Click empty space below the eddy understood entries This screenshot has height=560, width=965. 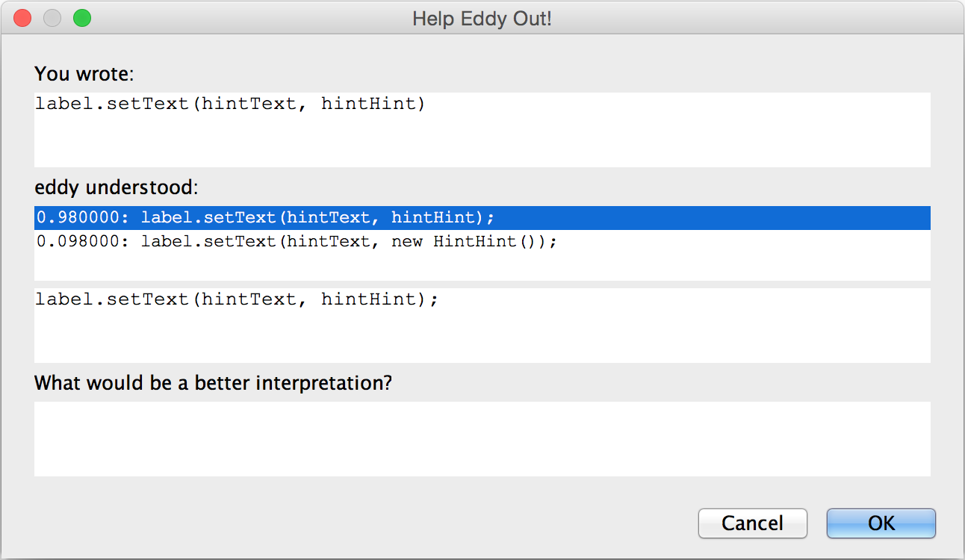[482, 267]
